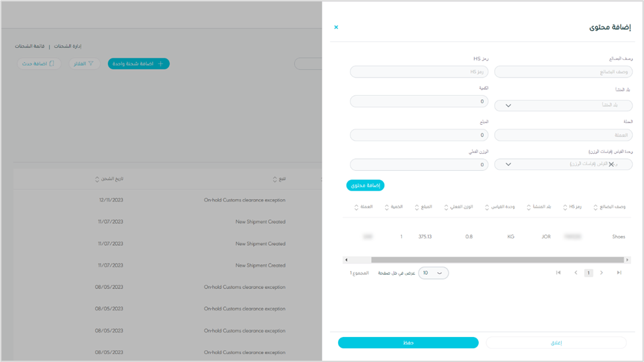Open the rows-per-page dropdown showing 10
The width and height of the screenshot is (644, 362).
433,273
